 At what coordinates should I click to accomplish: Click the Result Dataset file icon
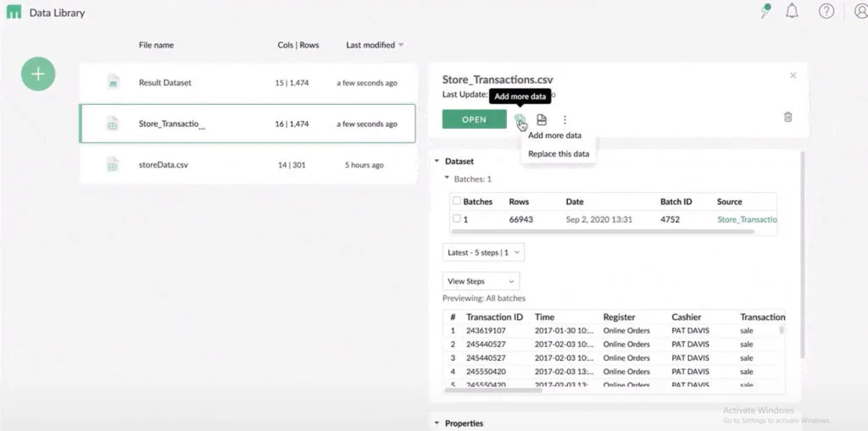pos(113,82)
